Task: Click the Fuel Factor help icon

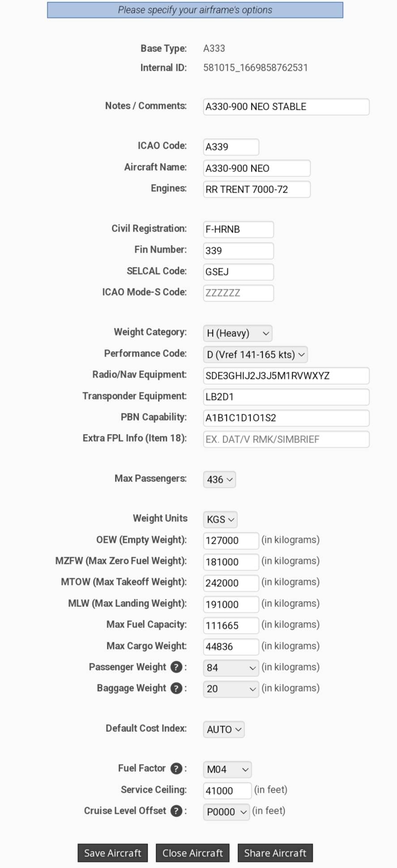Action: (176, 769)
